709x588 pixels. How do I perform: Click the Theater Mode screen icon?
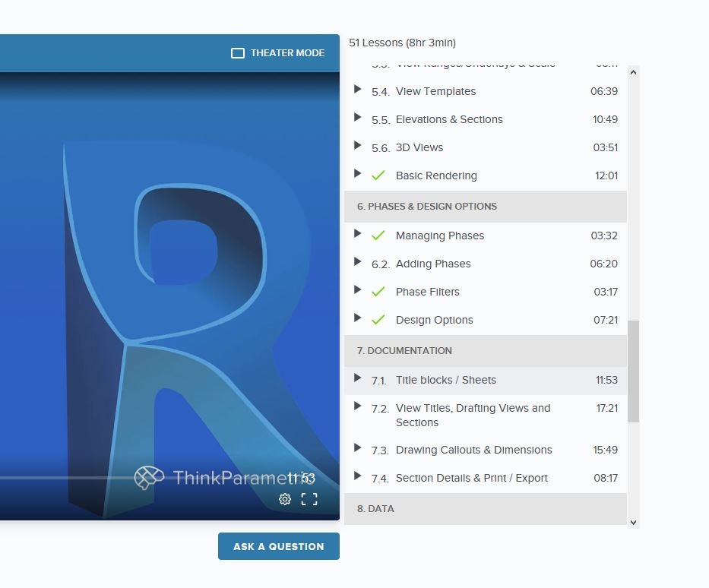pos(237,53)
